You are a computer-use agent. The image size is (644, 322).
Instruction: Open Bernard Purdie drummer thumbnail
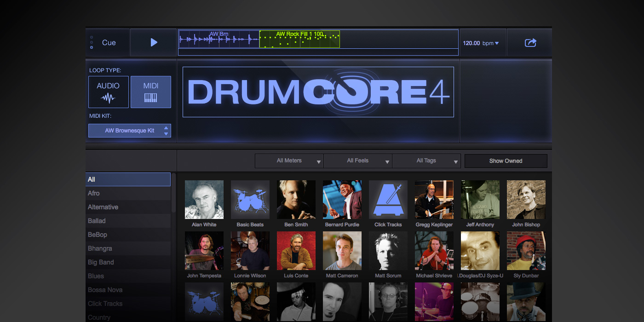(x=342, y=200)
